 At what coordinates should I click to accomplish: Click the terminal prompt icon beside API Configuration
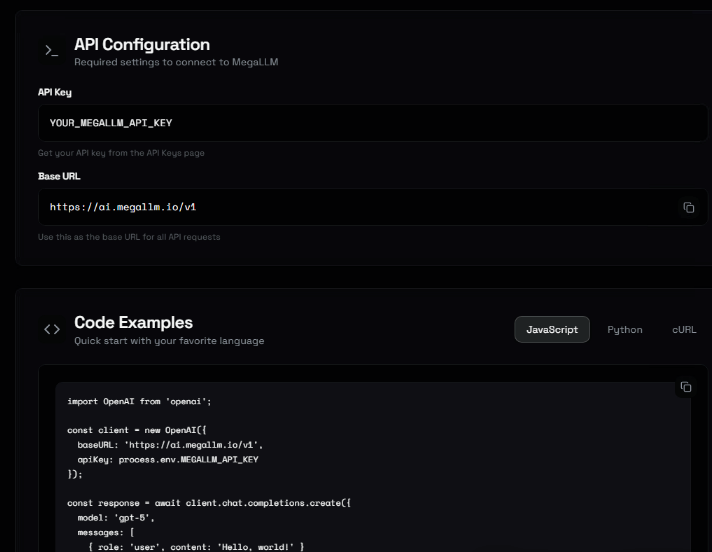pyautogui.click(x=52, y=50)
